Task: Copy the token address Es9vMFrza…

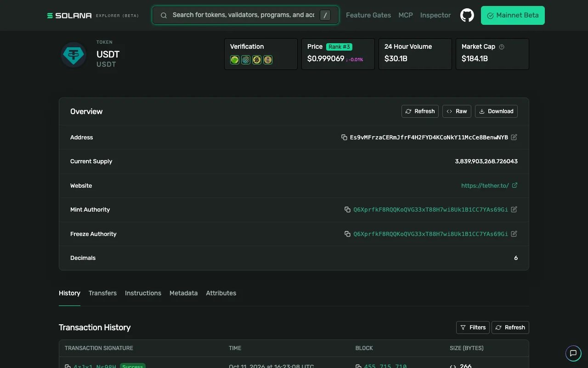Action: pyautogui.click(x=344, y=138)
